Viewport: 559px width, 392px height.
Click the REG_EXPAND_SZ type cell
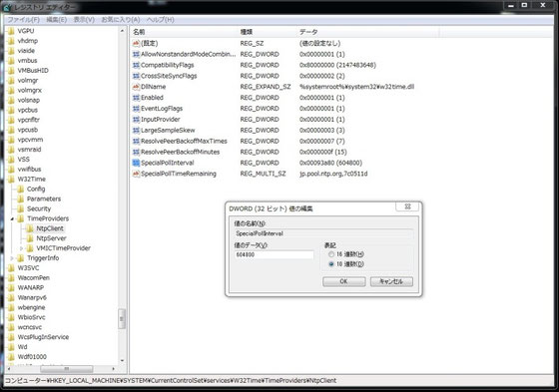266,87
